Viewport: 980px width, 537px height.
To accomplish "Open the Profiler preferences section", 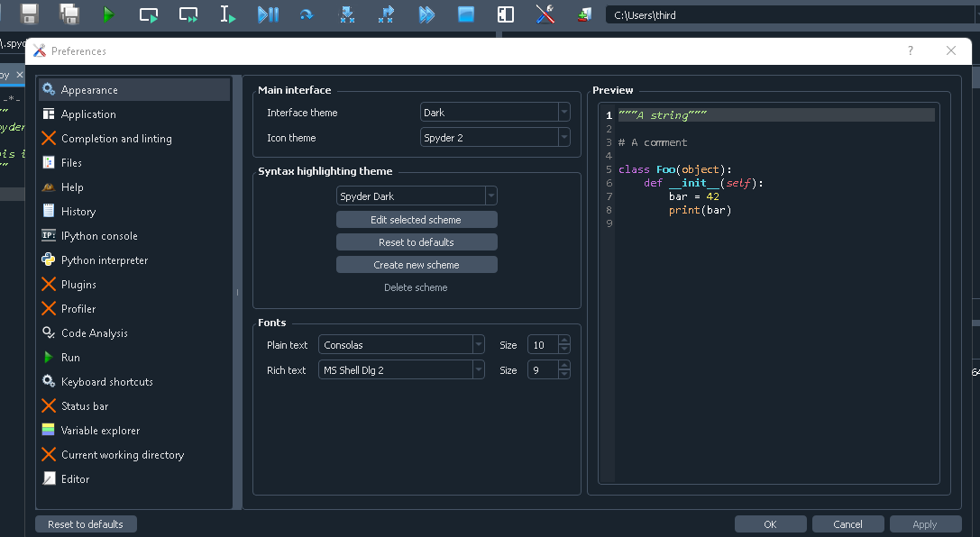I will tap(134, 309).
